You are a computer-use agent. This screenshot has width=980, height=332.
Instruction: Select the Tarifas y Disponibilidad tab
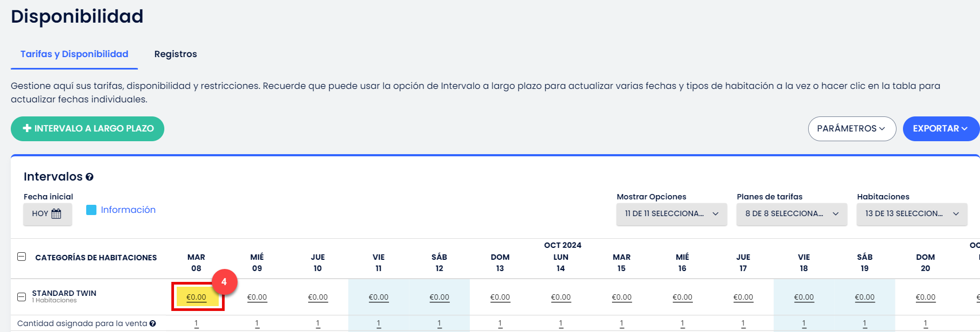[x=74, y=54]
